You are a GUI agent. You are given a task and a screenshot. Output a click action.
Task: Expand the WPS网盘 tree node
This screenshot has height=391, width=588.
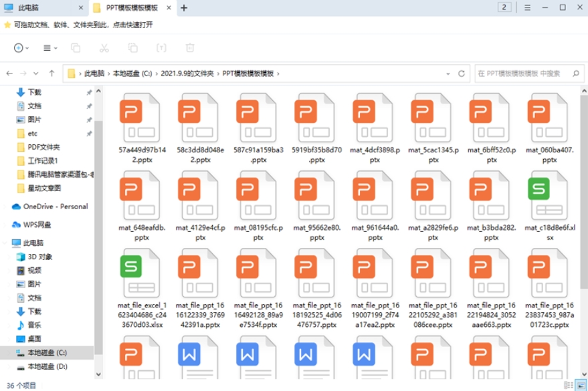(x=5, y=225)
